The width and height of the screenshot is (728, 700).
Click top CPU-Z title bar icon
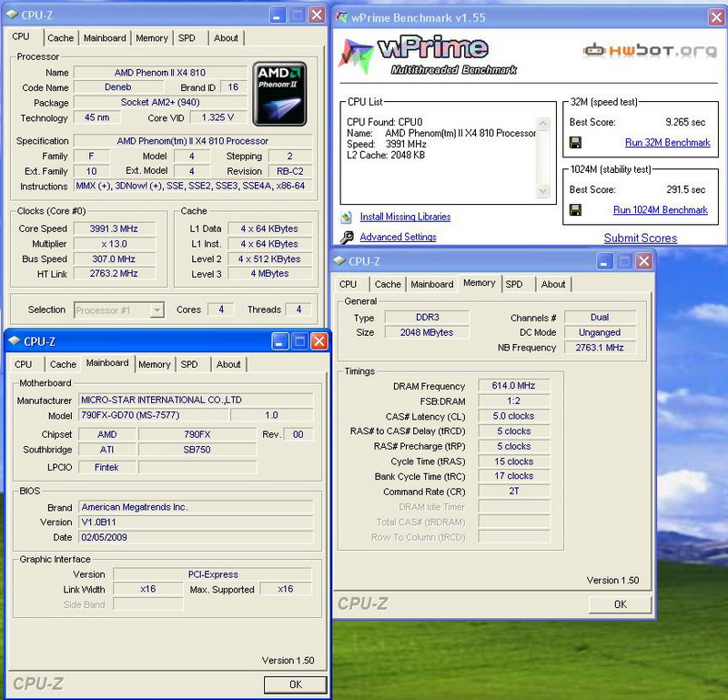pyautogui.click(x=12, y=15)
